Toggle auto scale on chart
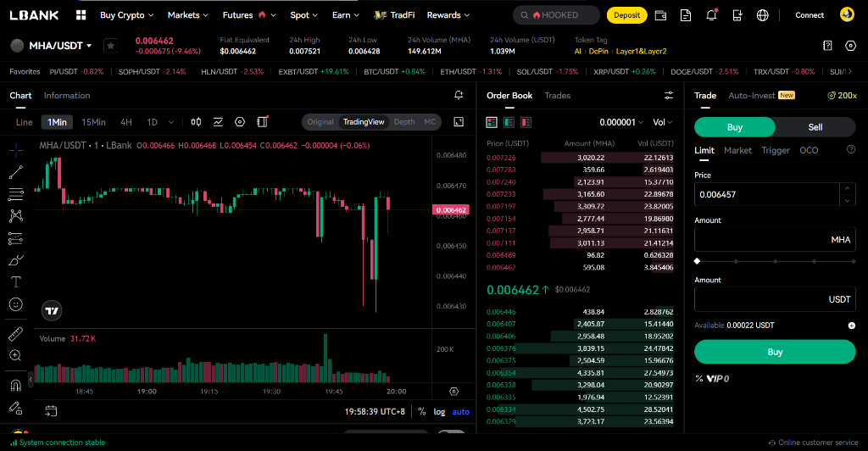 pos(460,412)
